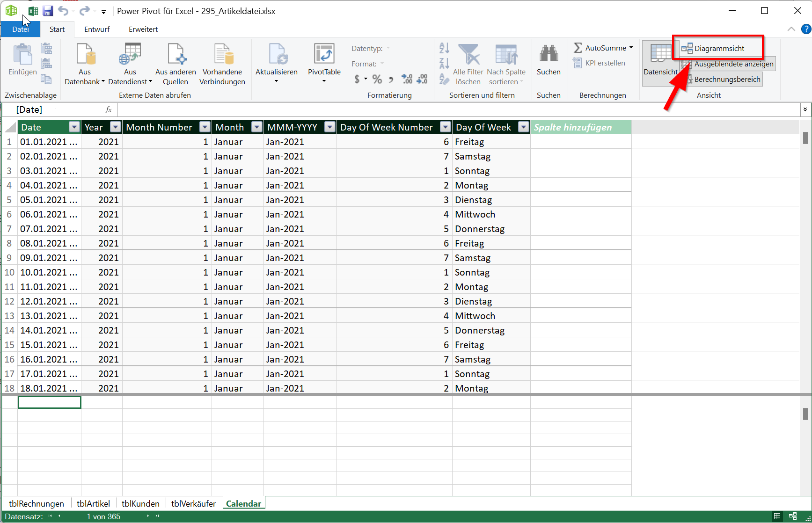Screen dimensions: 812x523
Task: Click the Diagrammsicht button
Action: pyautogui.click(x=713, y=48)
